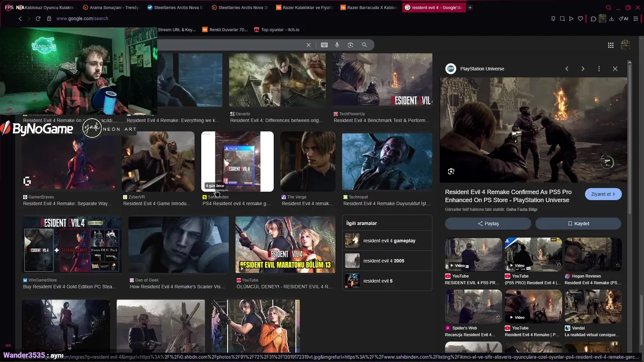The width and height of the screenshot is (644, 362).
Task: Click the PlayStation Universe source title
Action: [482, 69]
